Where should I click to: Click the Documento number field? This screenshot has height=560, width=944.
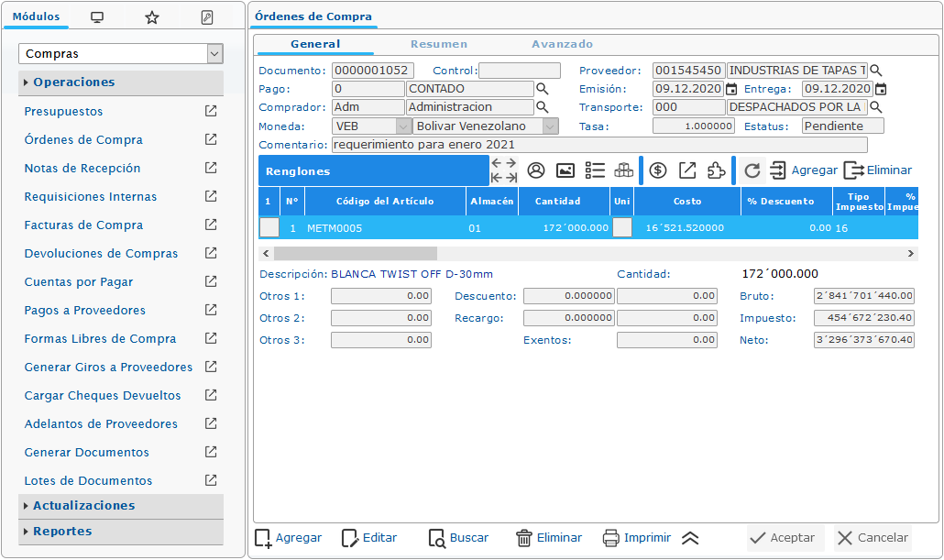click(x=373, y=71)
